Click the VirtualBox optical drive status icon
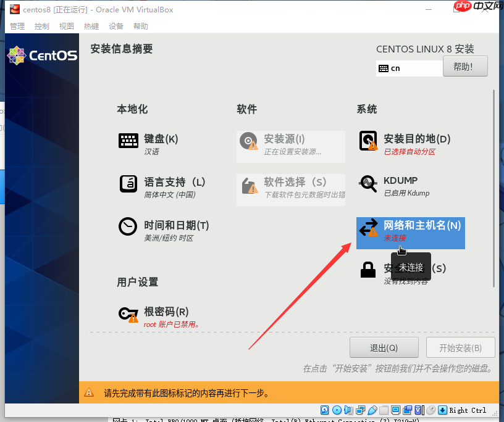This screenshot has height=422, width=504. click(x=337, y=410)
